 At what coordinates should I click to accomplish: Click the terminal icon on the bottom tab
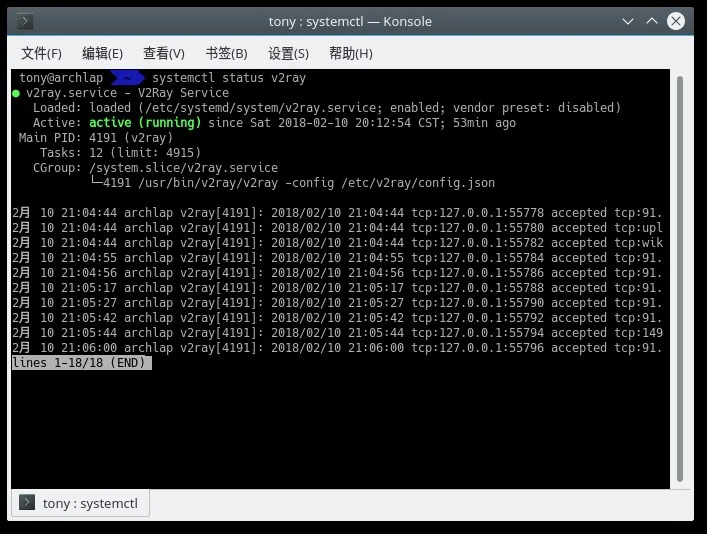(27, 502)
